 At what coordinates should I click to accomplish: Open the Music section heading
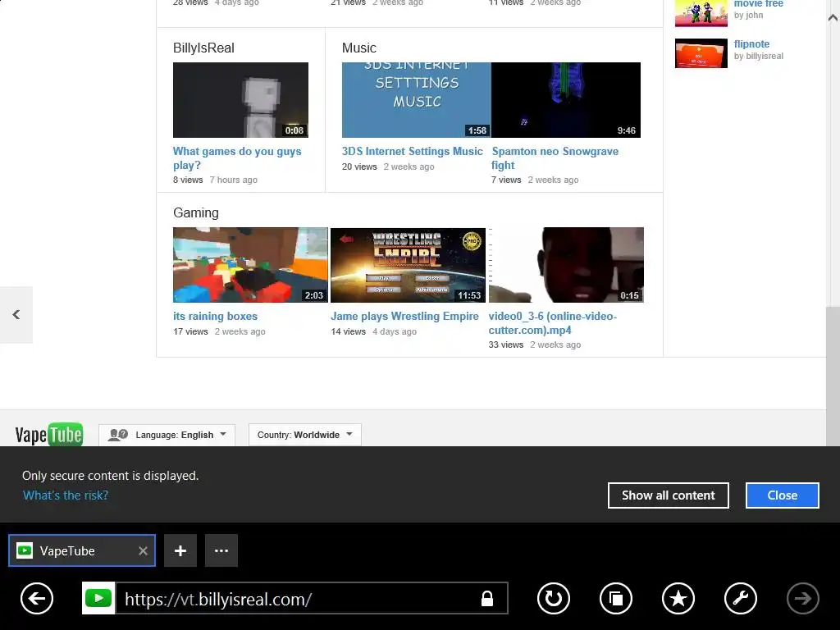coord(359,48)
